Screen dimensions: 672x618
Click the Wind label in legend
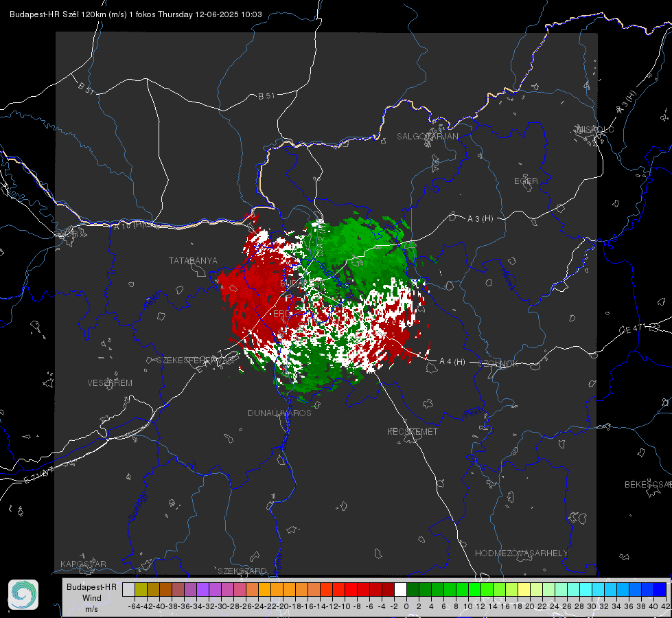(91, 597)
